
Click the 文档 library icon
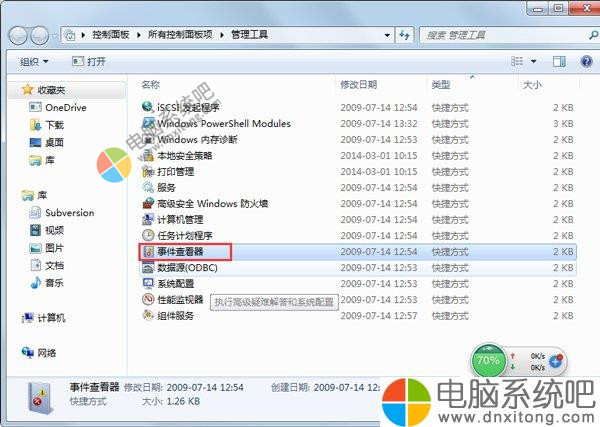[35, 265]
